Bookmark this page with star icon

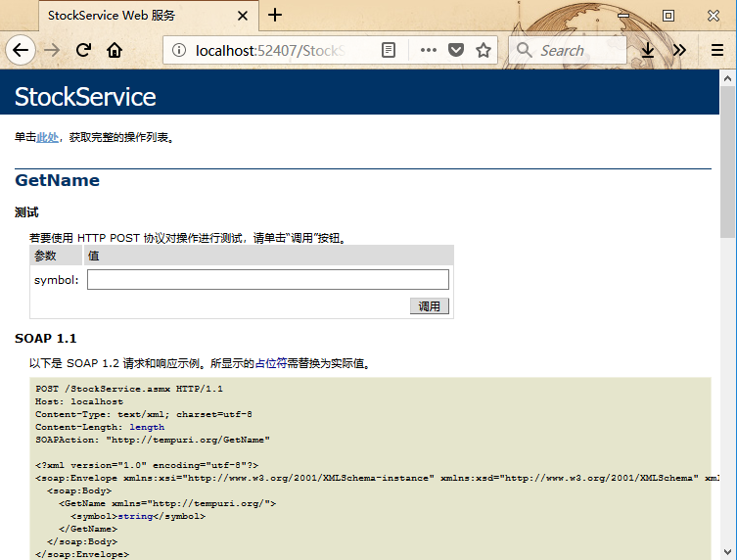[x=483, y=50]
